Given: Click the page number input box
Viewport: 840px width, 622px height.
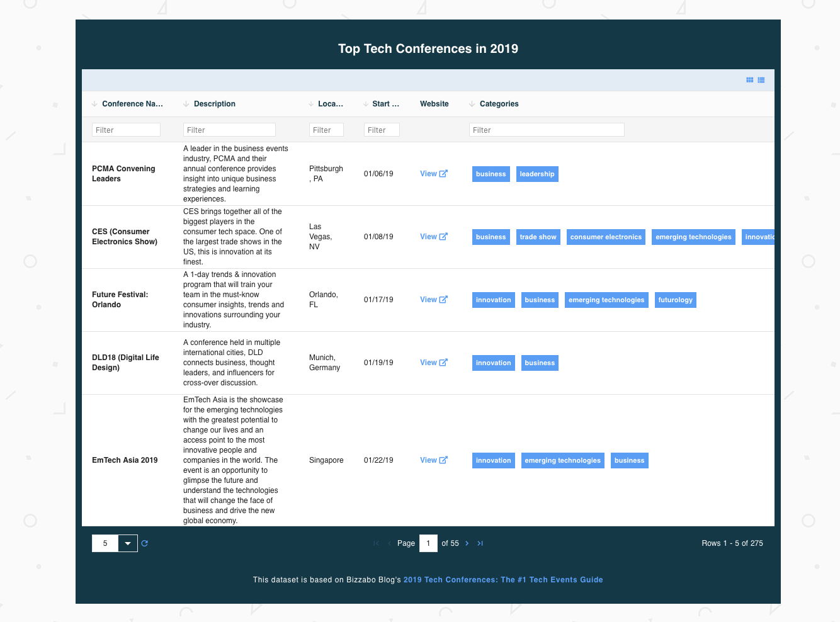Looking at the screenshot, I should [x=428, y=543].
